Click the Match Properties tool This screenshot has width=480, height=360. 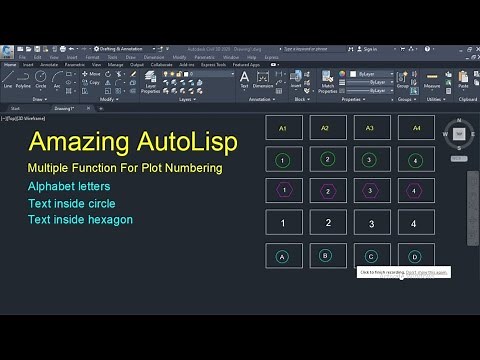(x=328, y=82)
